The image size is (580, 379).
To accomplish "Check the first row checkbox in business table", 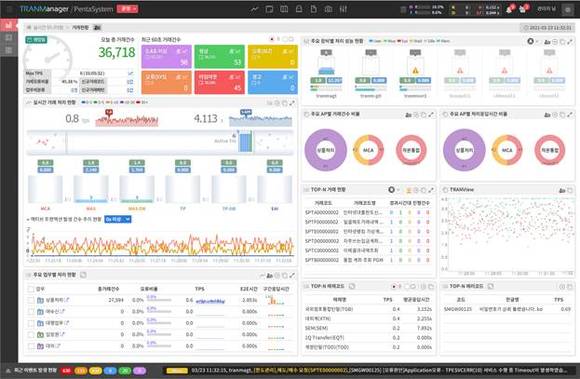I will (31, 300).
